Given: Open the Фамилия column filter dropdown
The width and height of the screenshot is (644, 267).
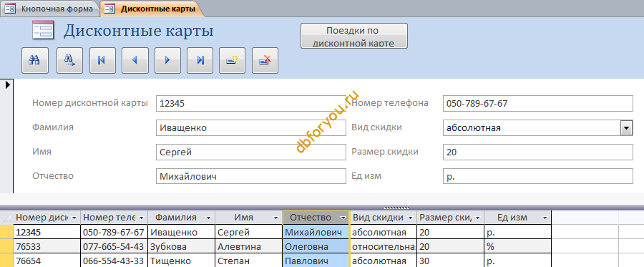Looking at the screenshot, I should click(x=208, y=218).
